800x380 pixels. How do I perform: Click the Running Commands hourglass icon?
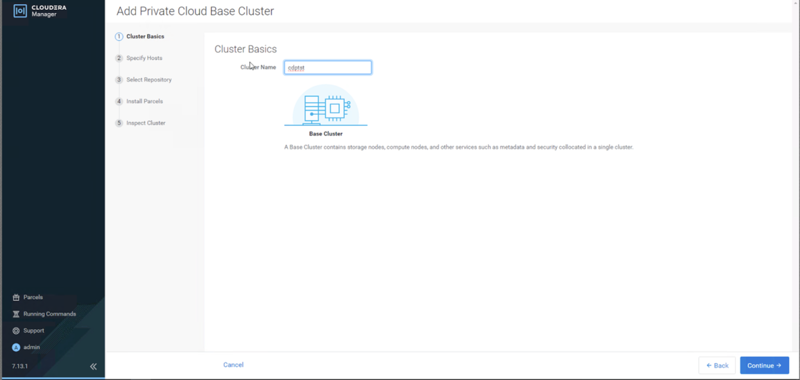pos(16,314)
